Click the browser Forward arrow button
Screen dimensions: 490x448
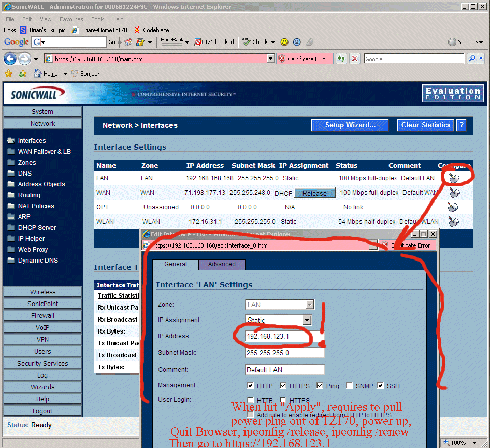pyautogui.click(x=24, y=59)
